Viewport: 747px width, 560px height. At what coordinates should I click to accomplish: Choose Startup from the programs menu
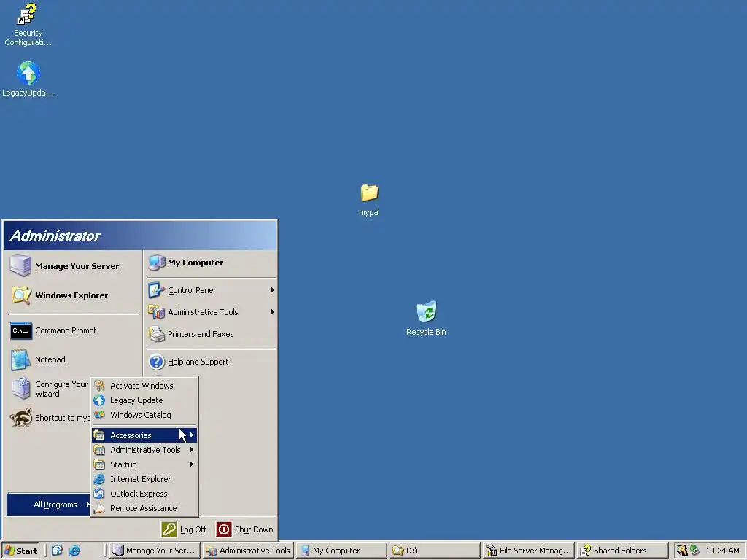[144, 464]
